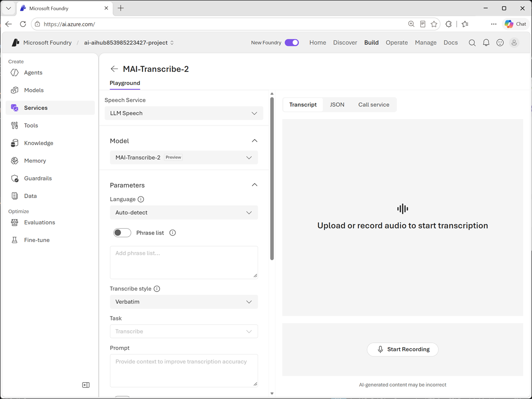Open the browser tab list chevron

[x=8, y=8]
